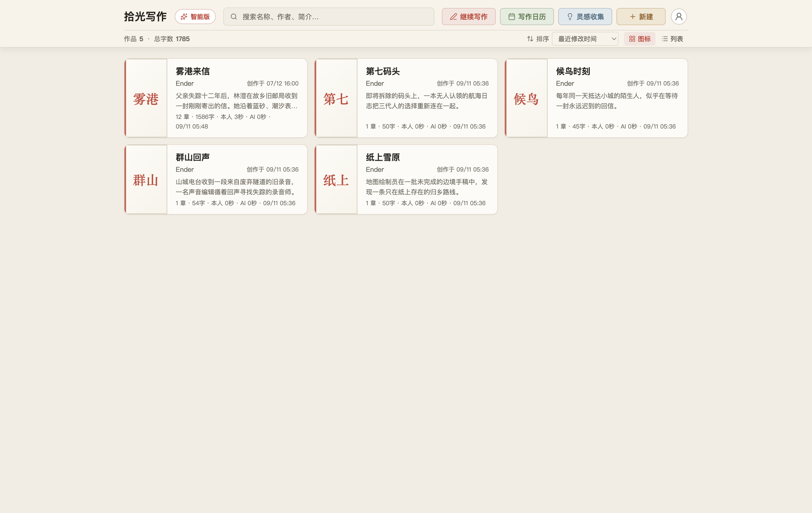
Task: Click the 1 章 · 45字 stats line
Action: (616, 126)
